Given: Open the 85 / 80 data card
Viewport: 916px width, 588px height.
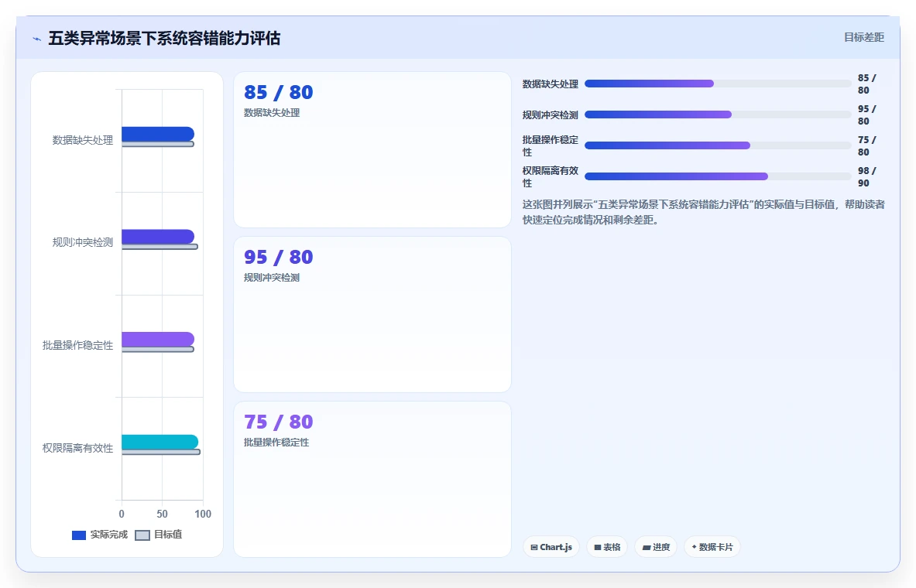Looking at the screenshot, I should [372, 149].
